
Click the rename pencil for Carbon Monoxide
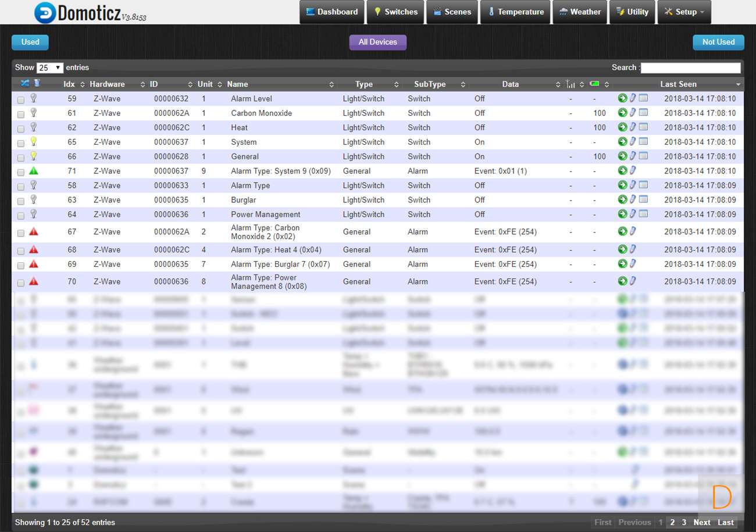tap(633, 113)
